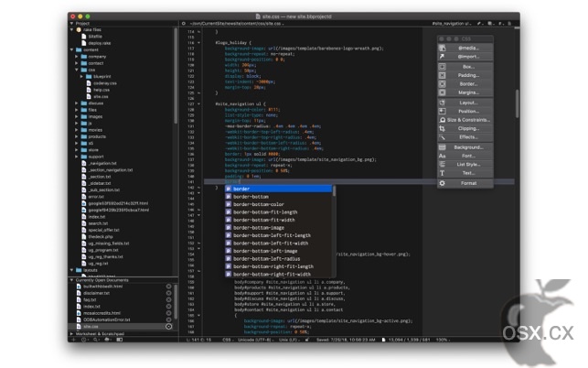Pick 'border-bottom-fit-length' completion

tap(278, 212)
